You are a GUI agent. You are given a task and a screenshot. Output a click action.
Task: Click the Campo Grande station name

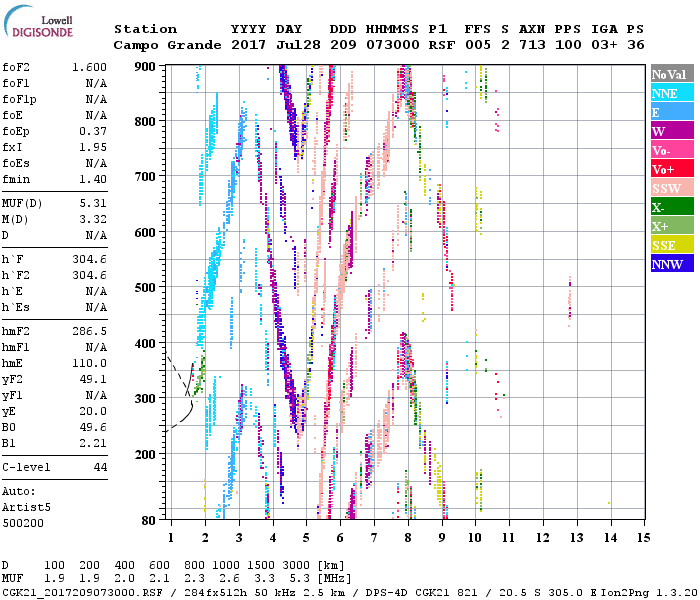click(x=167, y=45)
